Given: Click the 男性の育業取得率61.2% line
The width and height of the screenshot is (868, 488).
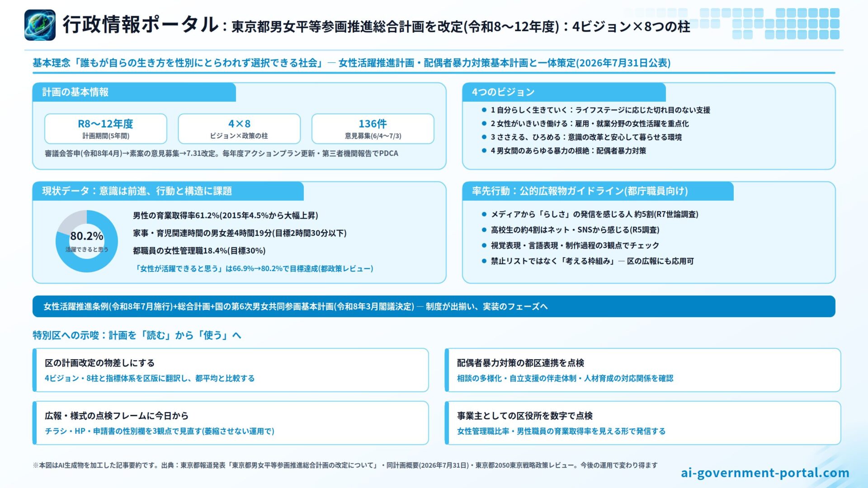Looking at the screenshot, I should pyautogui.click(x=226, y=216).
